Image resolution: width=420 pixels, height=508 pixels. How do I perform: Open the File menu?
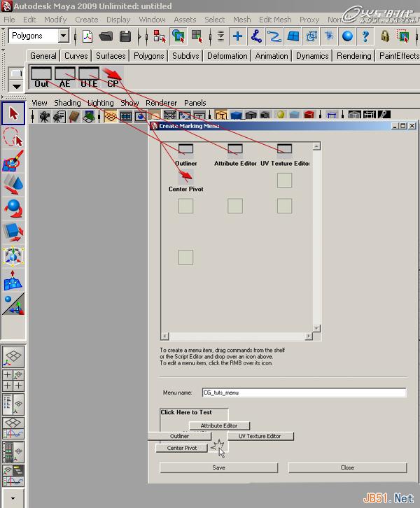click(x=9, y=20)
